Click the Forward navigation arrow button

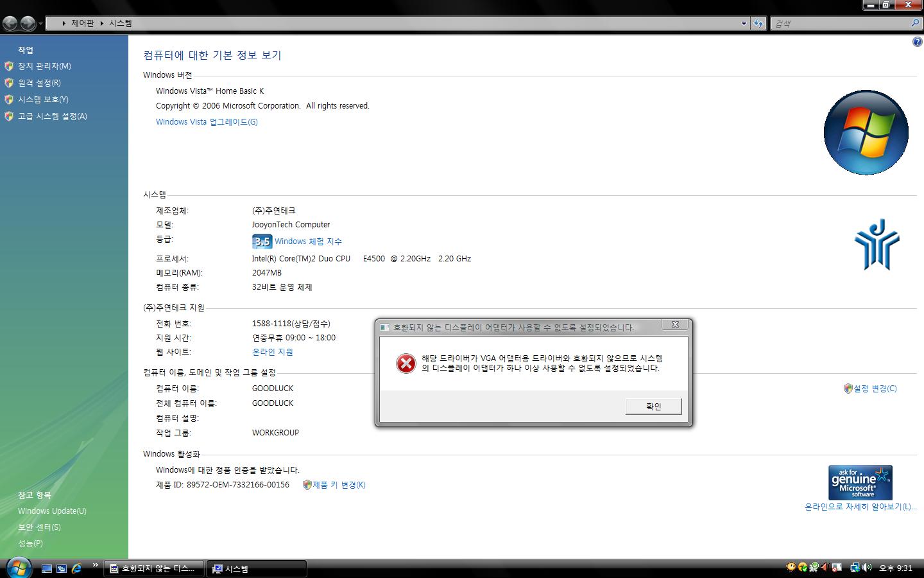(28, 24)
